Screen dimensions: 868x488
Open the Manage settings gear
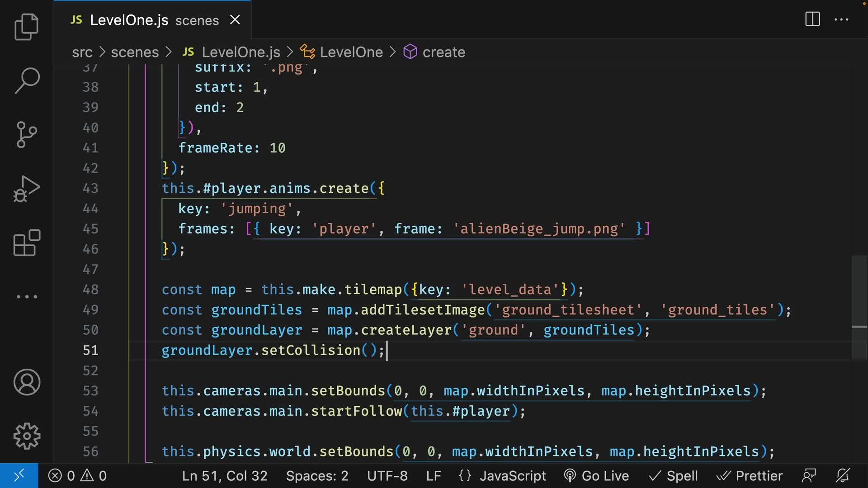tap(27, 436)
